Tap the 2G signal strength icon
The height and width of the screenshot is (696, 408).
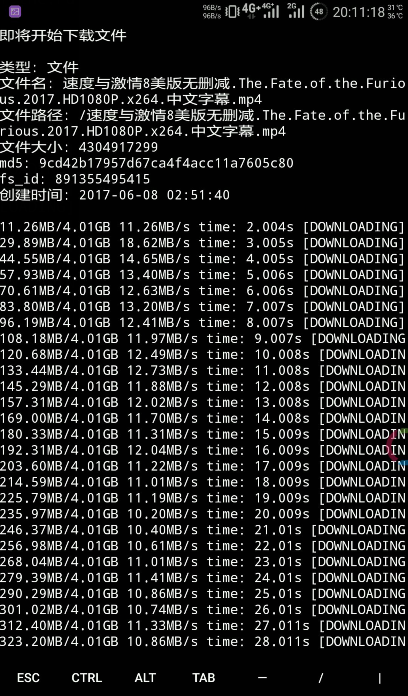(296, 11)
